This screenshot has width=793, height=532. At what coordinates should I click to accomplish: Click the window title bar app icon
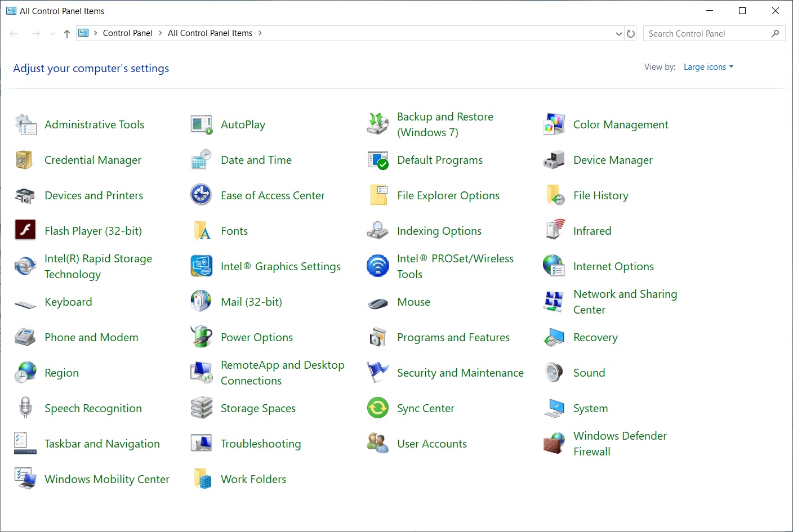(x=11, y=11)
